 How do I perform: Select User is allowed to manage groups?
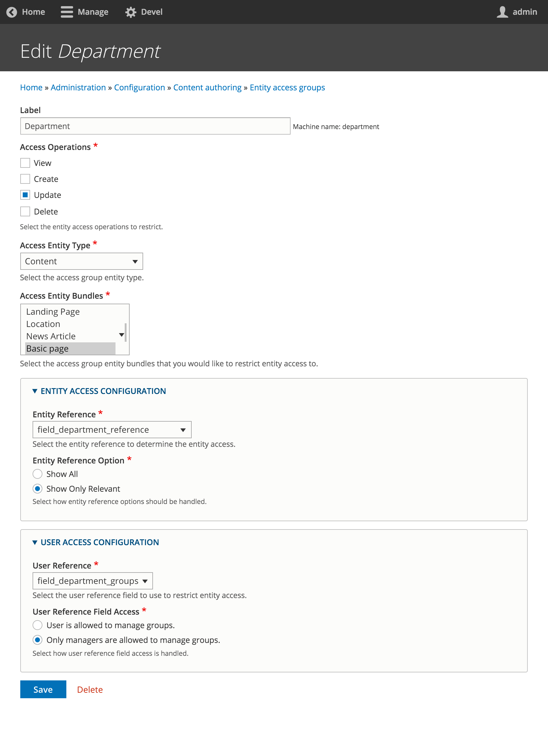tap(38, 625)
